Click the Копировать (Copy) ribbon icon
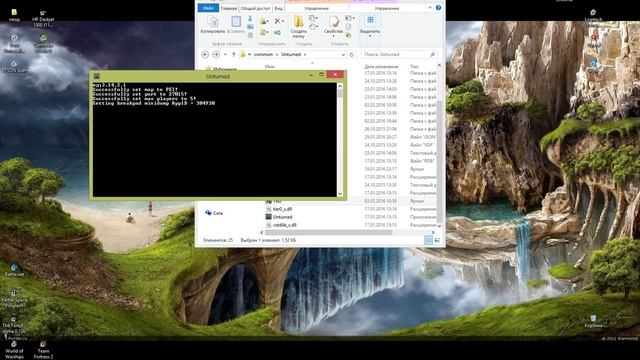This screenshot has height=360, width=640. pyautogui.click(x=212, y=24)
